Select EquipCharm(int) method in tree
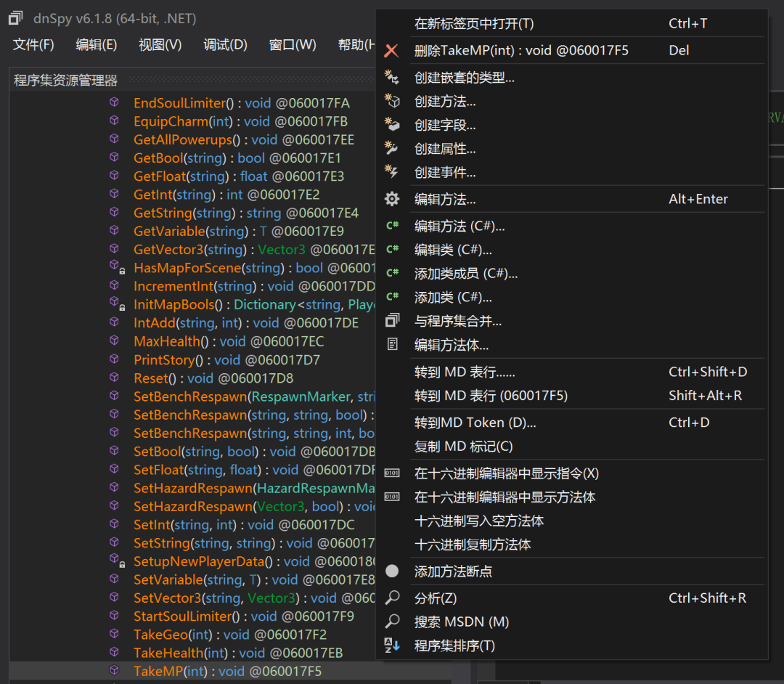784x684 pixels. click(x=240, y=121)
